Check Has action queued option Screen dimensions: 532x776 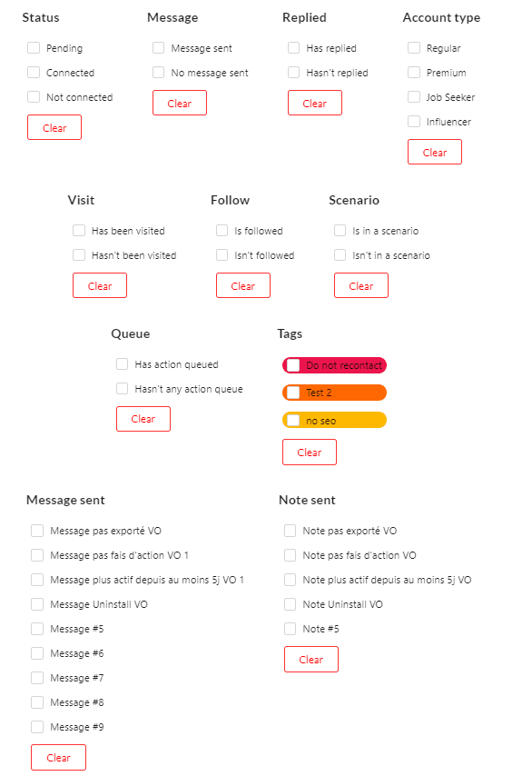pos(123,364)
